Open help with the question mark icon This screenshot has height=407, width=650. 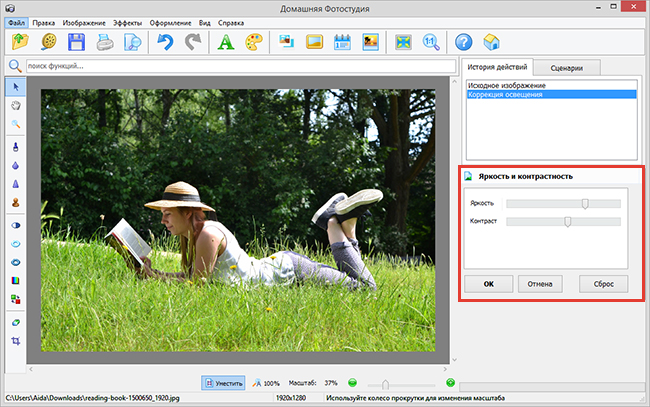click(463, 42)
